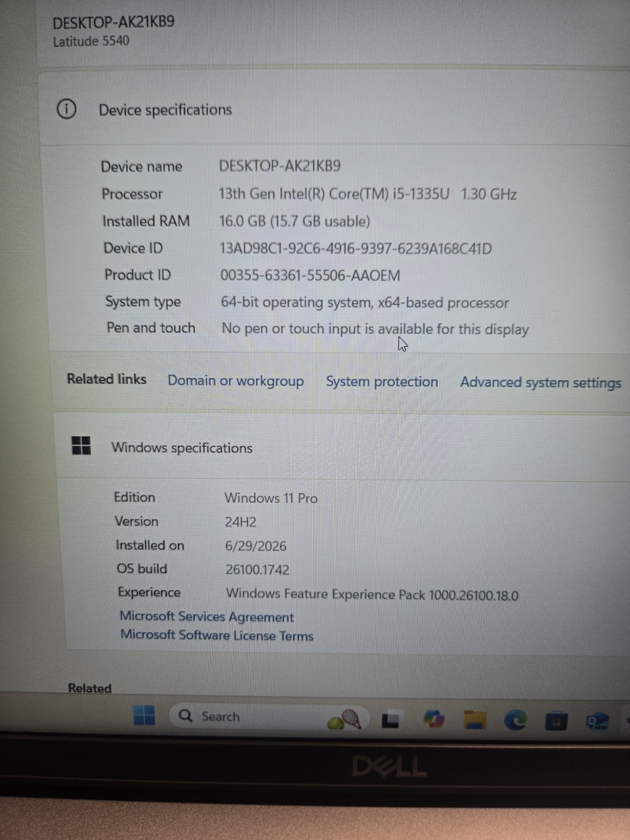
Task: Open the System protection link
Action: tap(382, 382)
